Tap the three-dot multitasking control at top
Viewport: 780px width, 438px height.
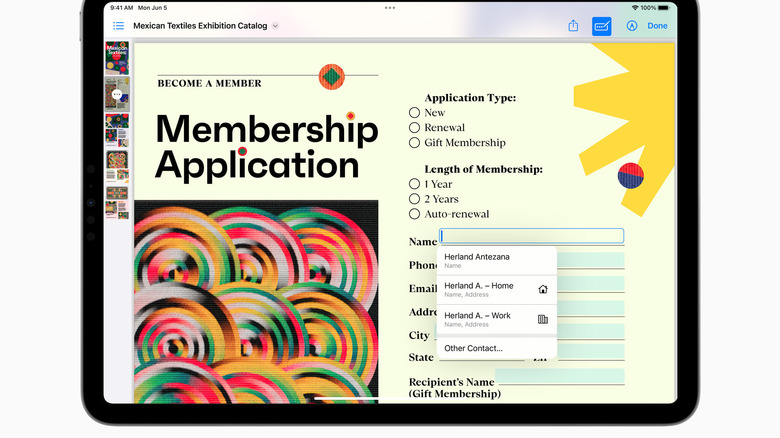pos(389,8)
